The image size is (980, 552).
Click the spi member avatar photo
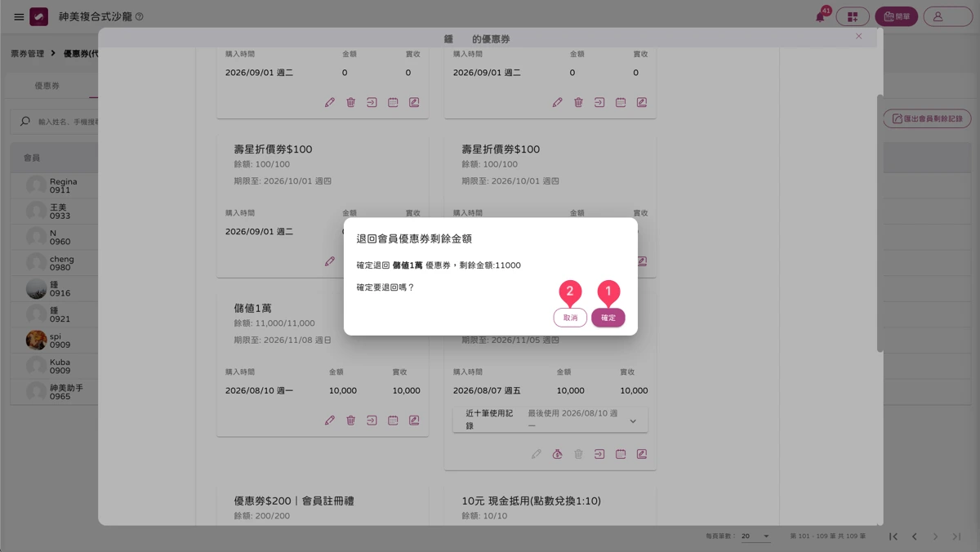(x=36, y=341)
